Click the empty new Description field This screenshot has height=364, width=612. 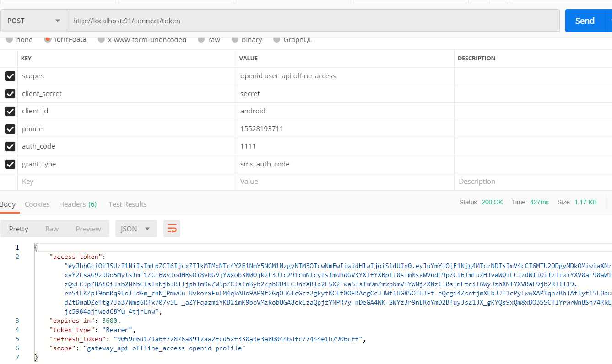(533, 182)
